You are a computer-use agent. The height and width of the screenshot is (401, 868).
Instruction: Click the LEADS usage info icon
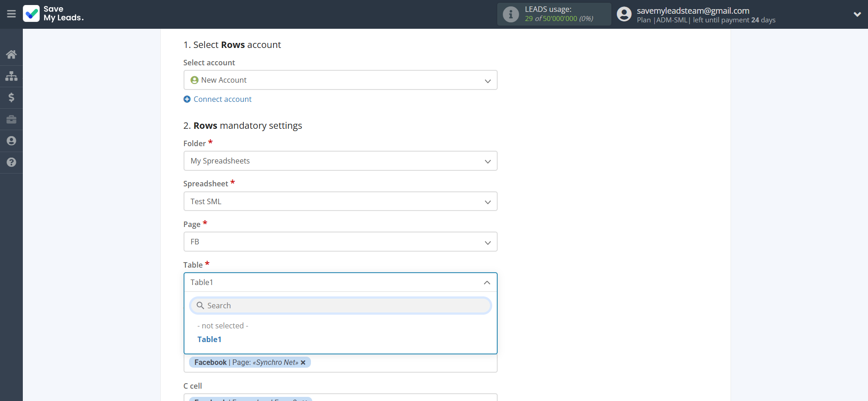pyautogui.click(x=510, y=15)
